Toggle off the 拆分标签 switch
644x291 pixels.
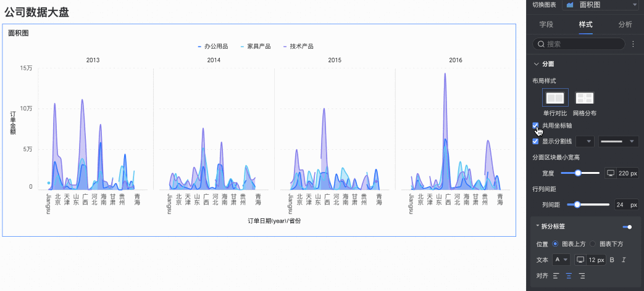point(627,227)
